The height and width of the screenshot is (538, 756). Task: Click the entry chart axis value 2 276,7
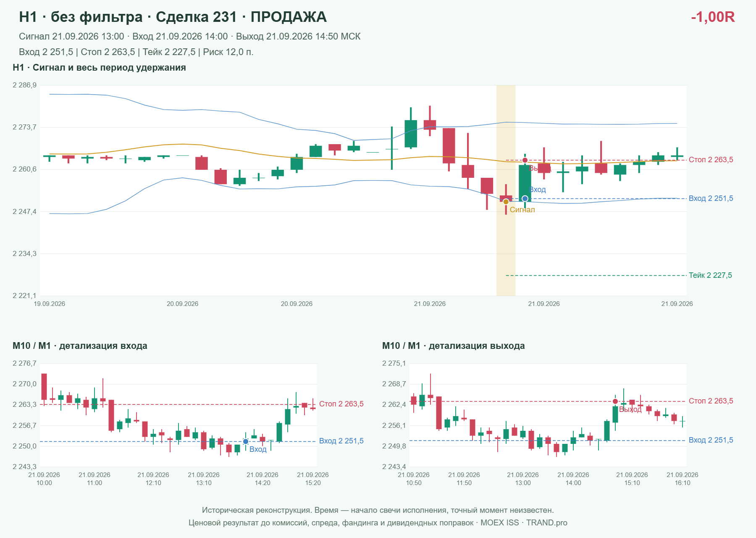point(25,364)
